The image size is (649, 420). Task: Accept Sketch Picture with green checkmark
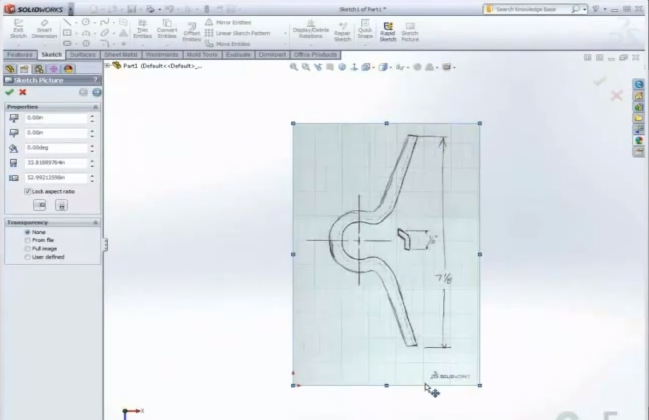[10, 92]
